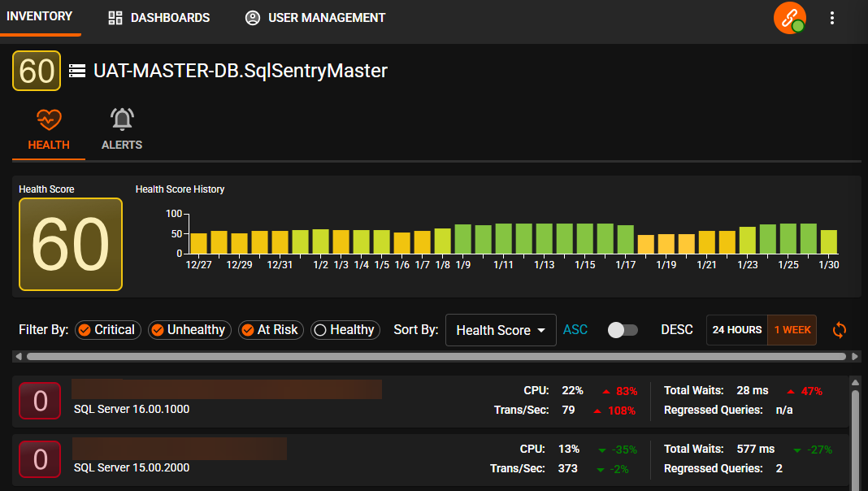Toggle sort order between ASC and DESC

623,330
